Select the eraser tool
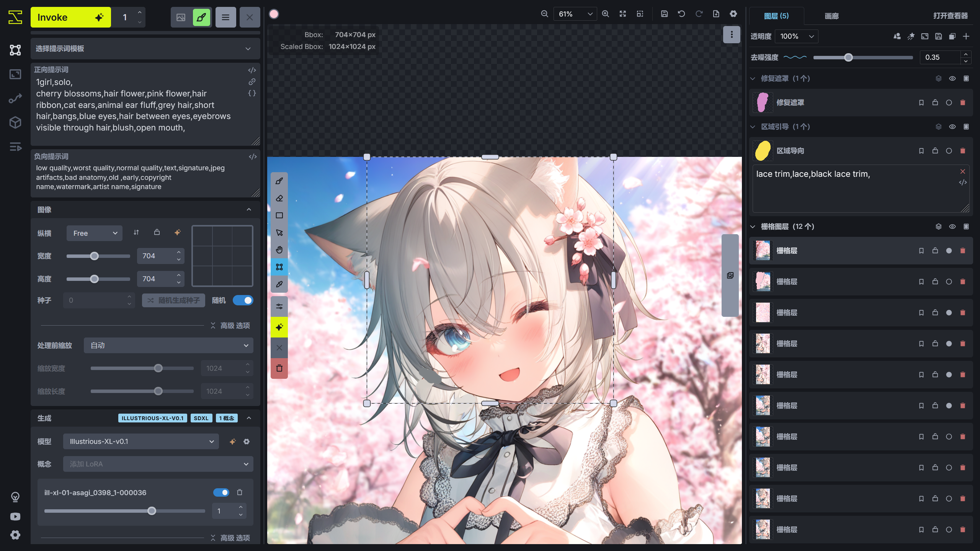The width and height of the screenshot is (980, 551). 279,198
